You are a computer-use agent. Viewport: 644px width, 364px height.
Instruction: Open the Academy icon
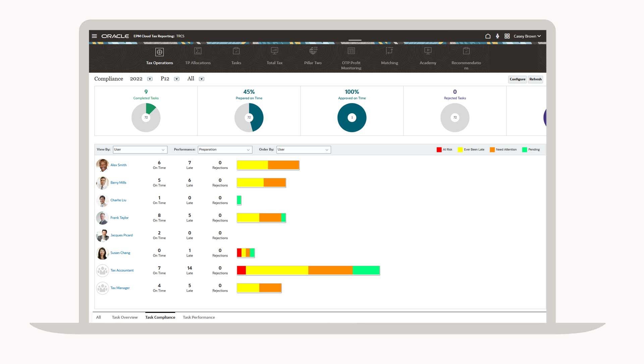tap(428, 51)
